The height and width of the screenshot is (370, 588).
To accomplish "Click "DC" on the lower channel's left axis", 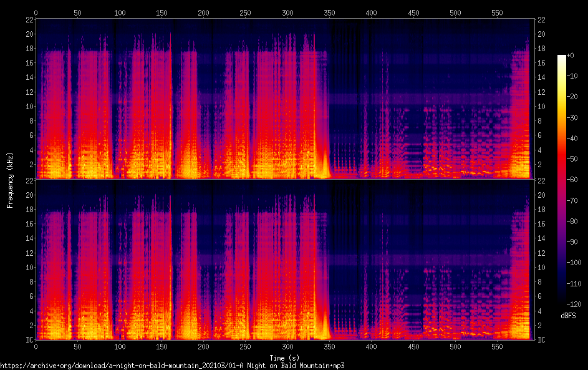I will coord(30,339).
